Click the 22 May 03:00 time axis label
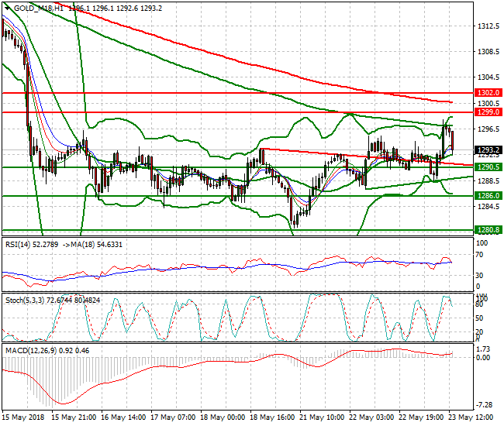 coord(372,417)
